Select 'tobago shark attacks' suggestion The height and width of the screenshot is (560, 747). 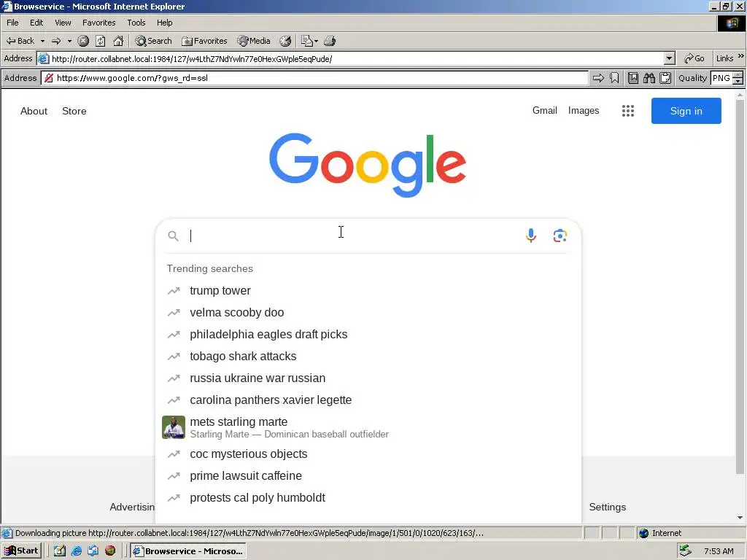click(368, 356)
